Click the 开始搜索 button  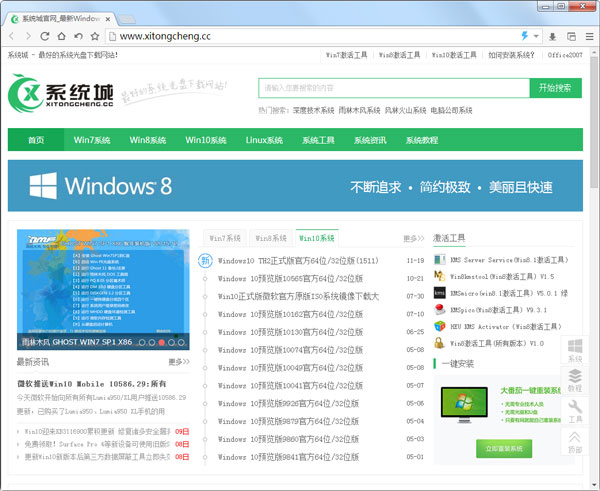pyautogui.click(x=556, y=88)
